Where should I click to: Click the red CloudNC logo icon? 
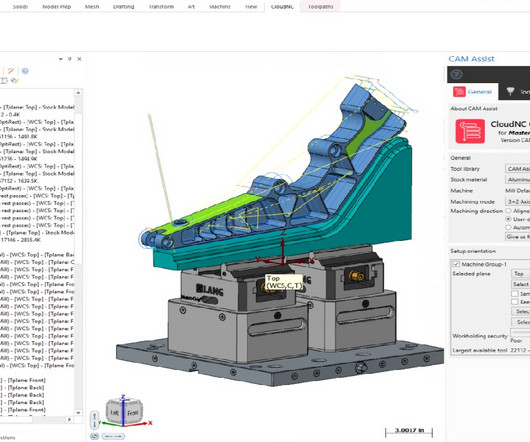click(x=470, y=131)
